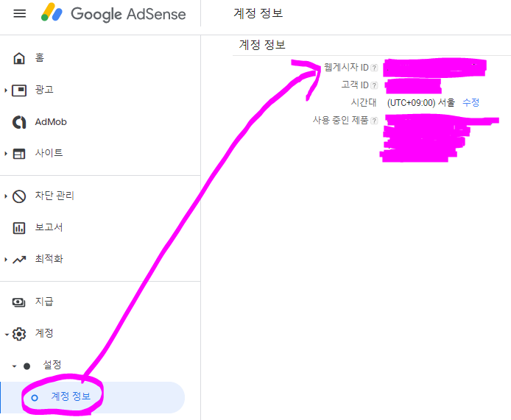Click the 웹게시자 ID label
Screen dimensions: 511x420
(346, 68)
